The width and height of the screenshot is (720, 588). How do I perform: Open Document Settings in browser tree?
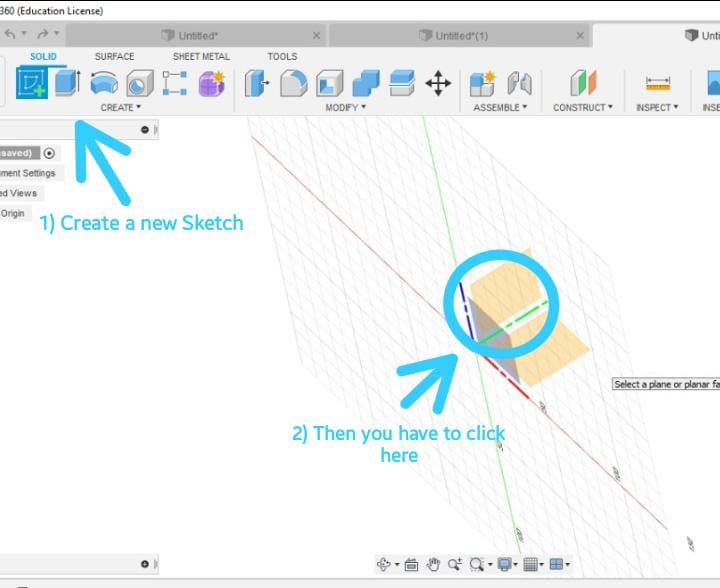28,173
